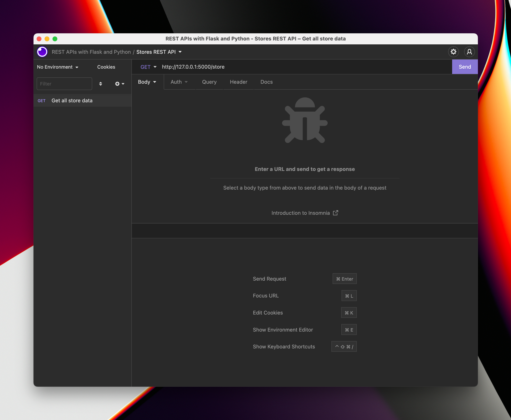Image resolution: width=511 pixels, height=420 pixels.
Task: Open the GET method dropdown selector
Action: pyautogui.click(x=148, y=67)
